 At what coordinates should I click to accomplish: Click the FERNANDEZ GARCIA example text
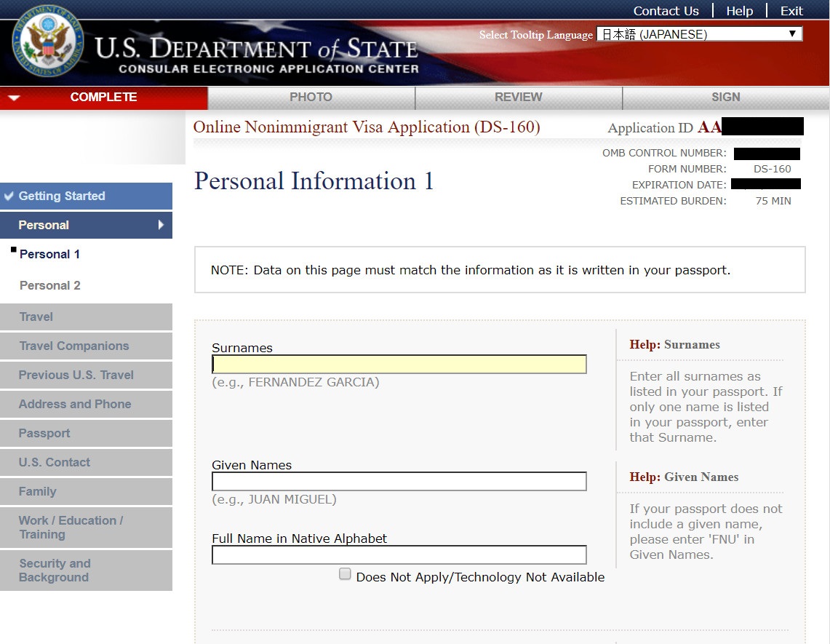[x=295, y=382]
